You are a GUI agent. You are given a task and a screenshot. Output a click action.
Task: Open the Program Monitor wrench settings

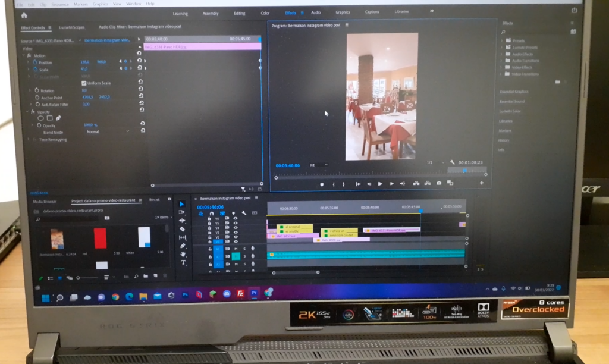[x=452, y=162]
